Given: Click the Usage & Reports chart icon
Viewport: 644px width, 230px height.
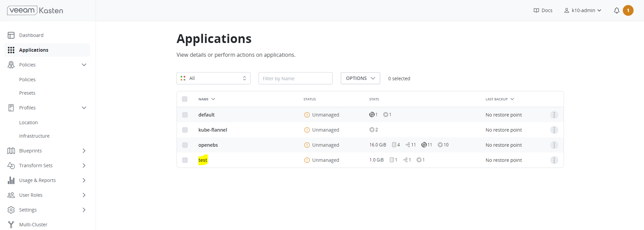Looking at the screenshot, I should point(11,180).
